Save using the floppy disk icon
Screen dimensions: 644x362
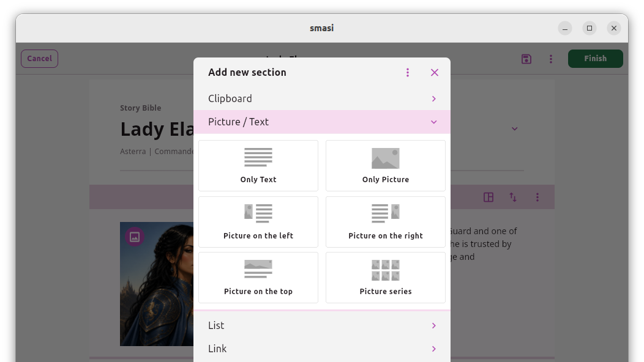click(x=526, y=59)
